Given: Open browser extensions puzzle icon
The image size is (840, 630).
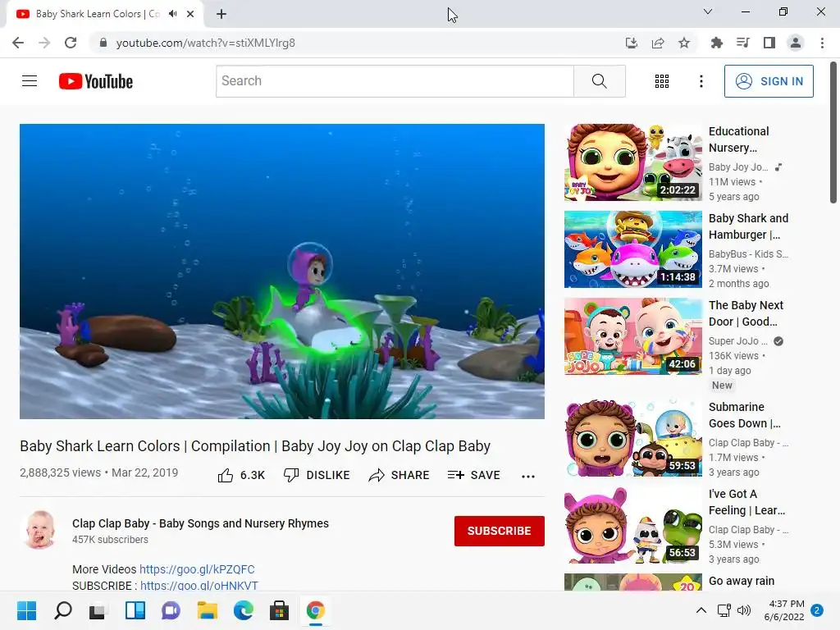Looking at the screenshot, I should 716,43.
